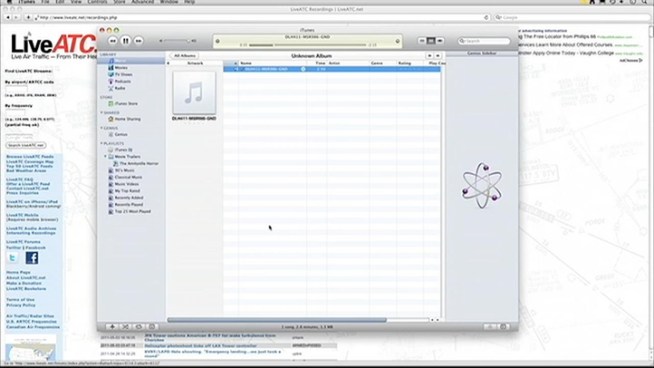Open the Controls menu

click(x=97, y=2)
